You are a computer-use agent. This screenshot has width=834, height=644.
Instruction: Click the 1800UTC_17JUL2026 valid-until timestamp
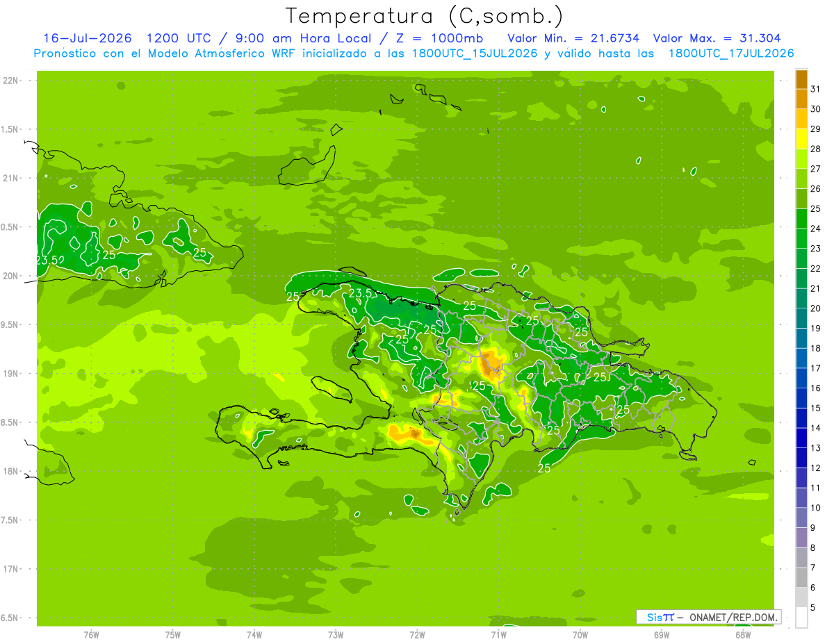coord(731,53)
